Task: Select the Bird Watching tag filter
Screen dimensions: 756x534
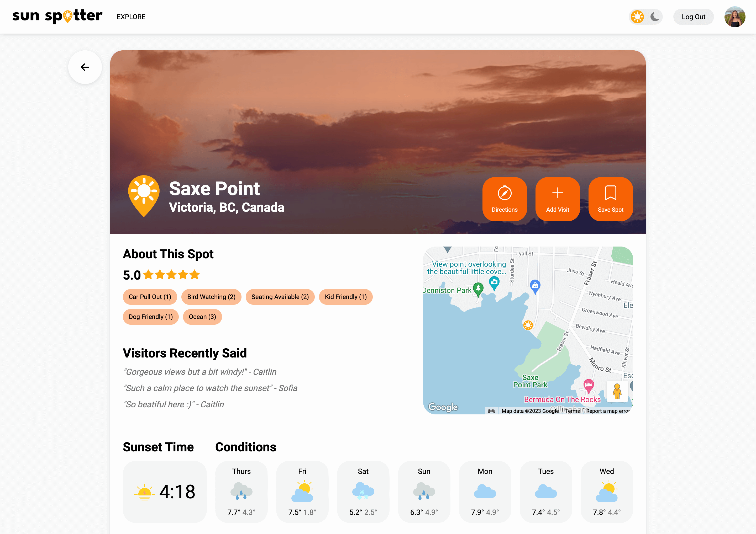Action: click(x=211, y=297)
